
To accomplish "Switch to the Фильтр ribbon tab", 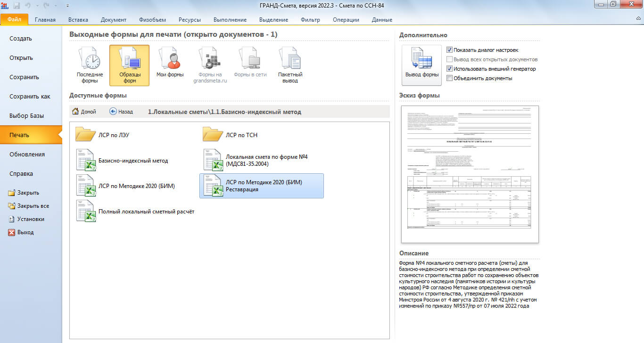I will tap(310, 20).
